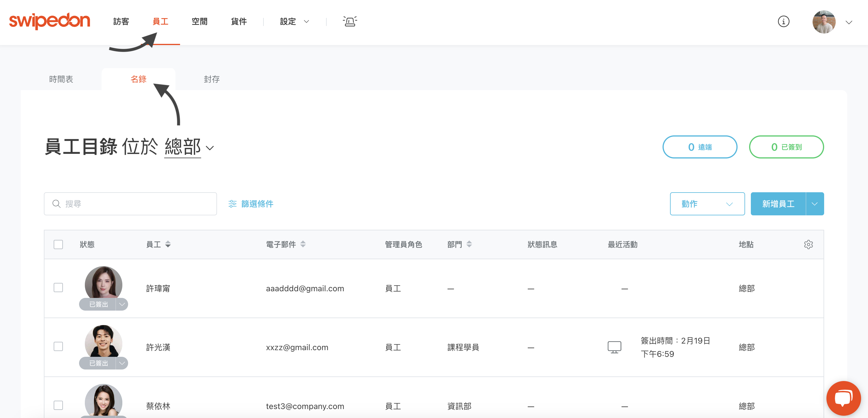Click the 0 遠端 counter button
This screenshot has height=418, width=868.
click(700, 147)
